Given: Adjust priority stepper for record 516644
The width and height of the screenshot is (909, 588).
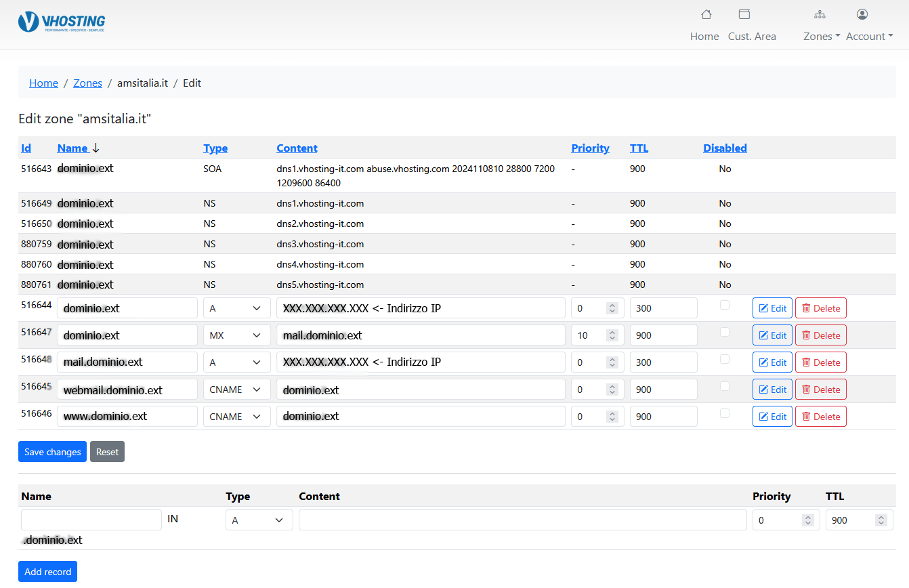Looking at the screenshot, I should coord(612,308).
